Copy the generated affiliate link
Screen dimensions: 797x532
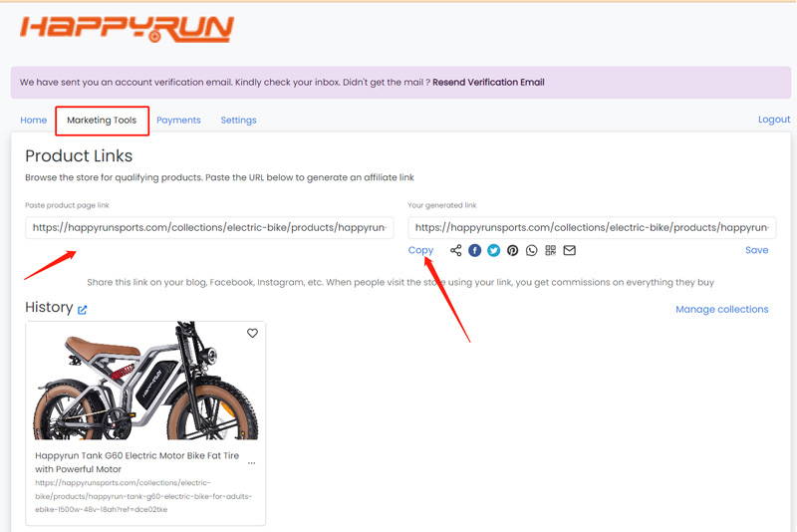(x=420, y=250)
